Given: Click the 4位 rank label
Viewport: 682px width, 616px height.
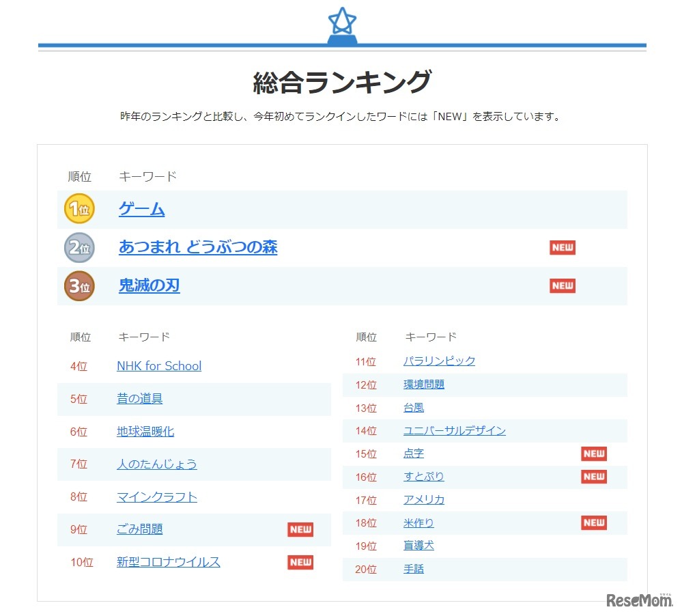Looking at the screenshot, I should [x=79, y=366].
